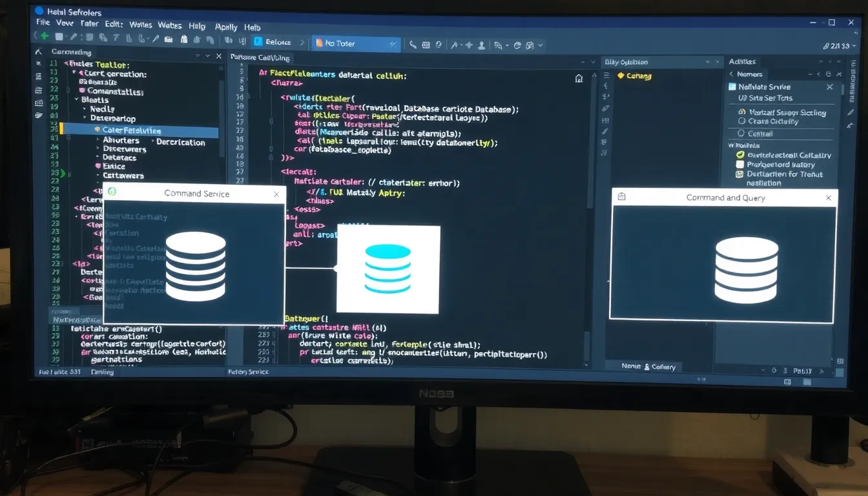Switch to the No Toter tab
Screen dimensions: 868x496
pos(356,43)
